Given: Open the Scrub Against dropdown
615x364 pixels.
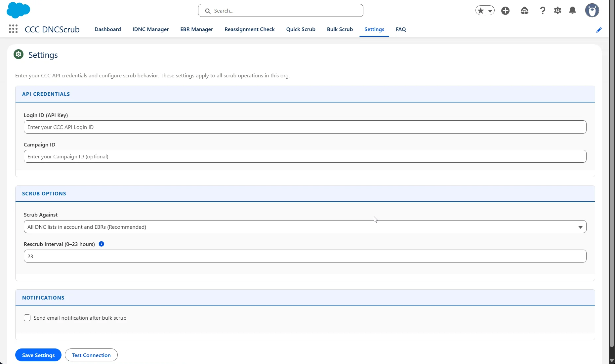Looking at the screenshot, I should [x=305, y=227].
